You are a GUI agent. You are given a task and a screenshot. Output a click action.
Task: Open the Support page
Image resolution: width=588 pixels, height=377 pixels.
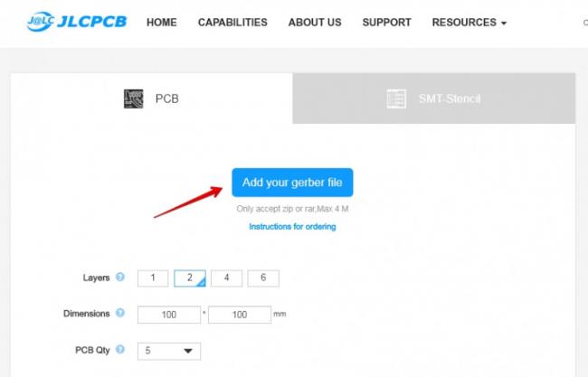click(386, 23)
